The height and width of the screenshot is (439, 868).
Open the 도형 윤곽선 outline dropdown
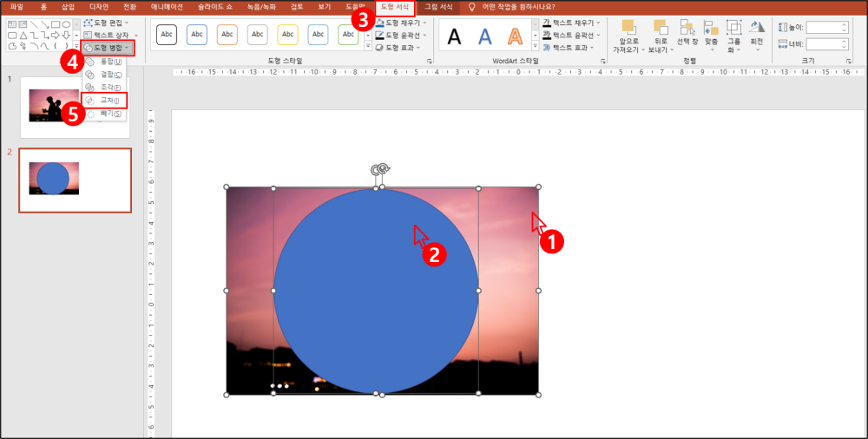pyautogui.click(x=400, y=36)
